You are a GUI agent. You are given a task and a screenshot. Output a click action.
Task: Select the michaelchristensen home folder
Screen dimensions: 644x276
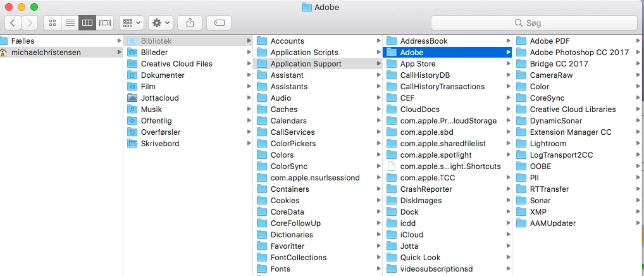(61, 52)
